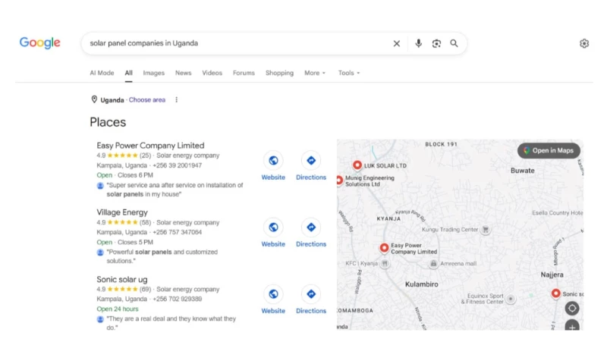Expand the More search filters dropdown

tap(315, 73)
